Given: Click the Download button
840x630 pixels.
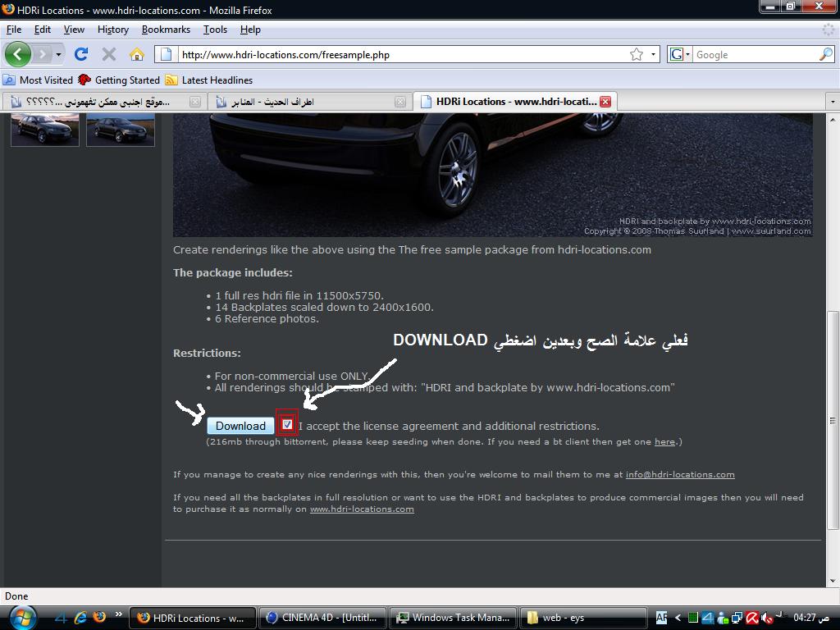Looking at the screenshot, I should [240, 426].
